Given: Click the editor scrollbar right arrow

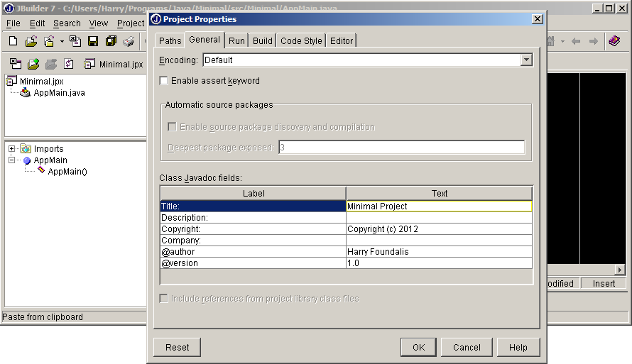Looking at the screenshot, I should [x=619, y=270].
